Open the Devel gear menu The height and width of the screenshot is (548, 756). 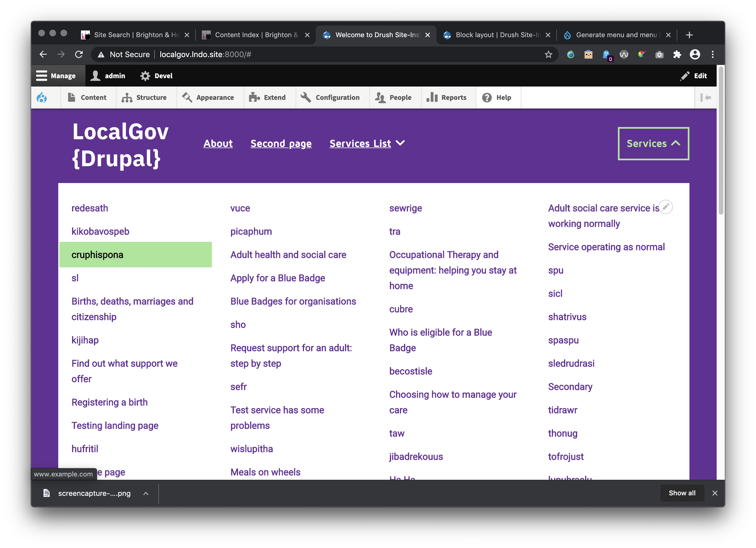[x=157, y=76]
